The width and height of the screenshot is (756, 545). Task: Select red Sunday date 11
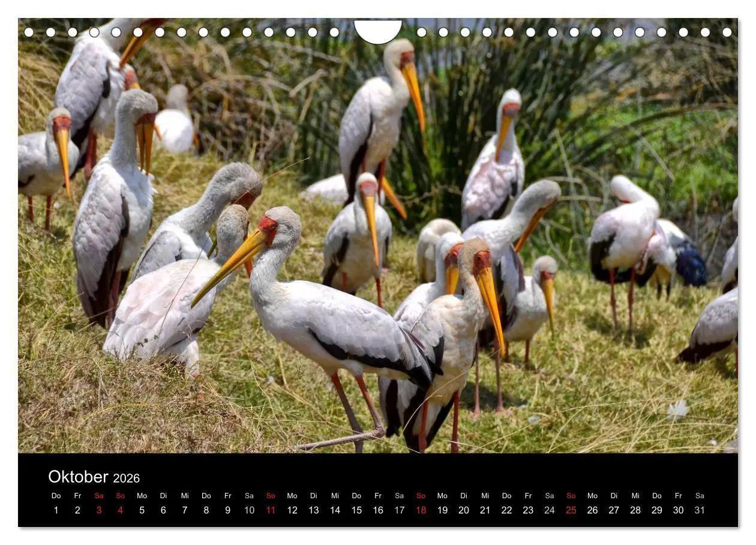(x=271, y=510)
